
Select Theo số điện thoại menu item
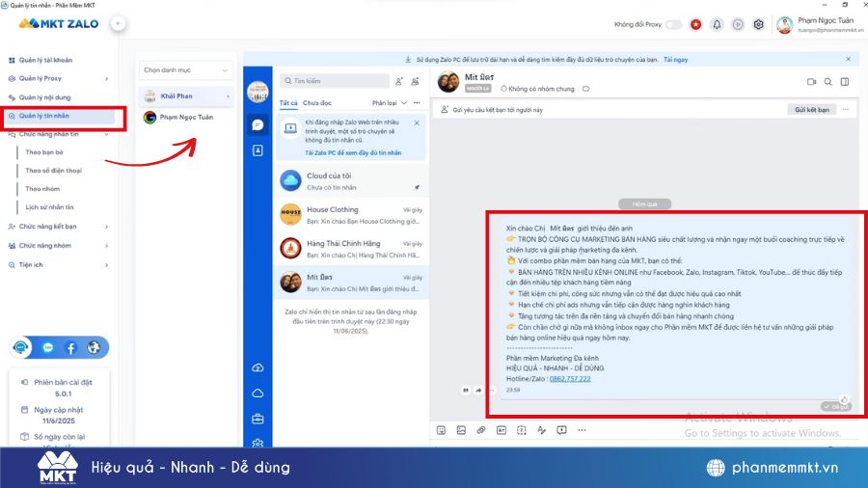tap(54, 171)
